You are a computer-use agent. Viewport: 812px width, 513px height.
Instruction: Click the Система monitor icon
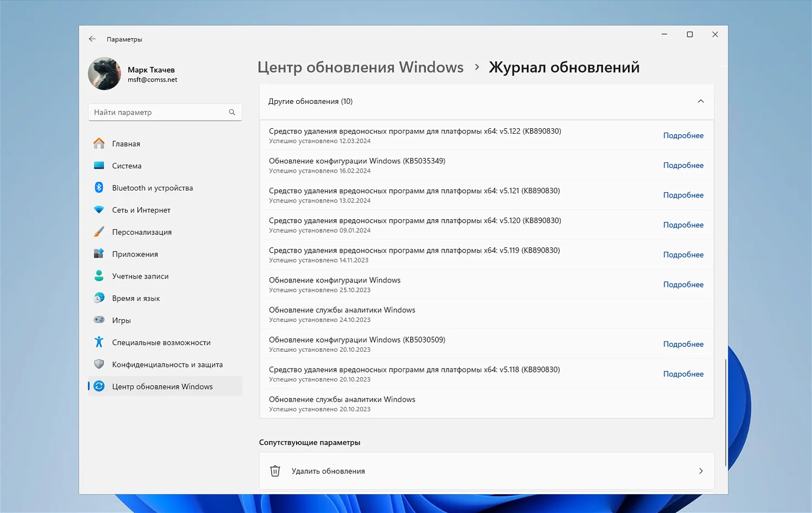pos(99,166)
